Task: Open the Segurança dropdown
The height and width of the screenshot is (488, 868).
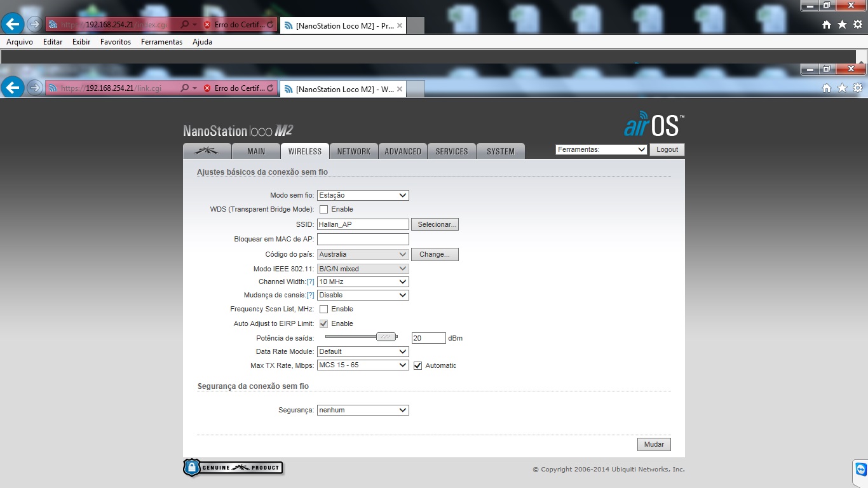Action: 363,410
